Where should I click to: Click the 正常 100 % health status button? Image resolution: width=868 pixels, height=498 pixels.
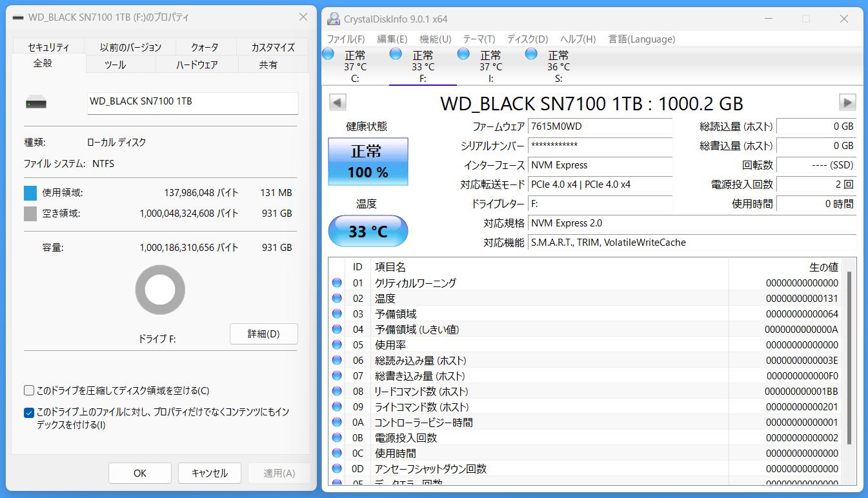click(x=368, y=161)
